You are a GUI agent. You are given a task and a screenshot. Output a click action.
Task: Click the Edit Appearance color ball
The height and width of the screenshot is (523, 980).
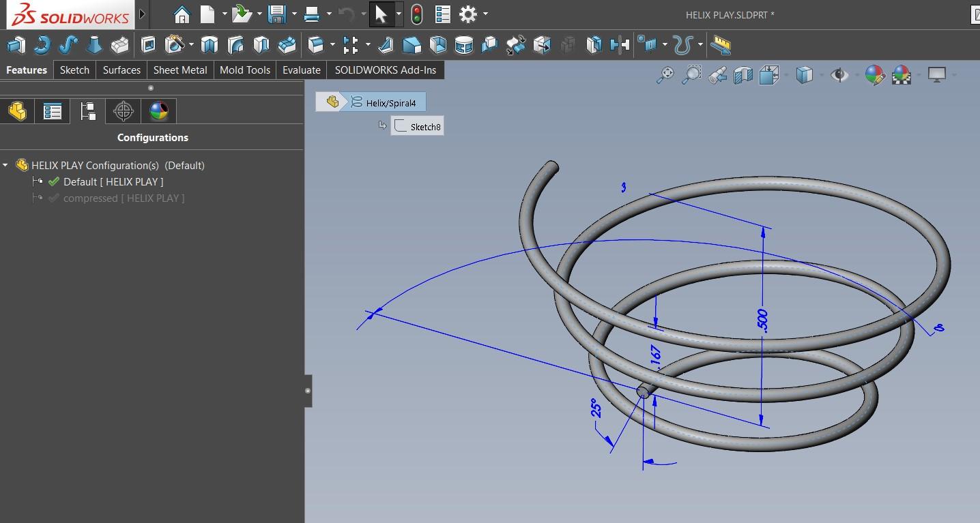(875, 75)
